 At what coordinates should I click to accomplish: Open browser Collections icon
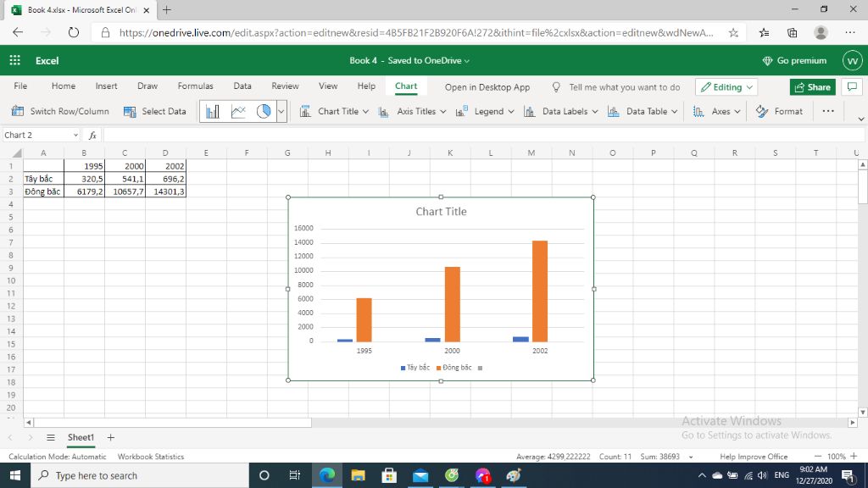point(793,33)
